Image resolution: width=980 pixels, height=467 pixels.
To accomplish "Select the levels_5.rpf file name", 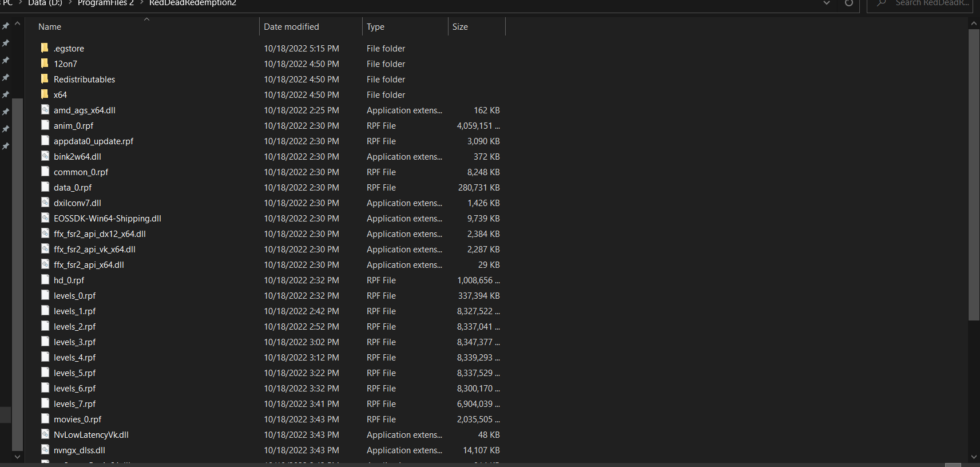I will pos(74,373).
